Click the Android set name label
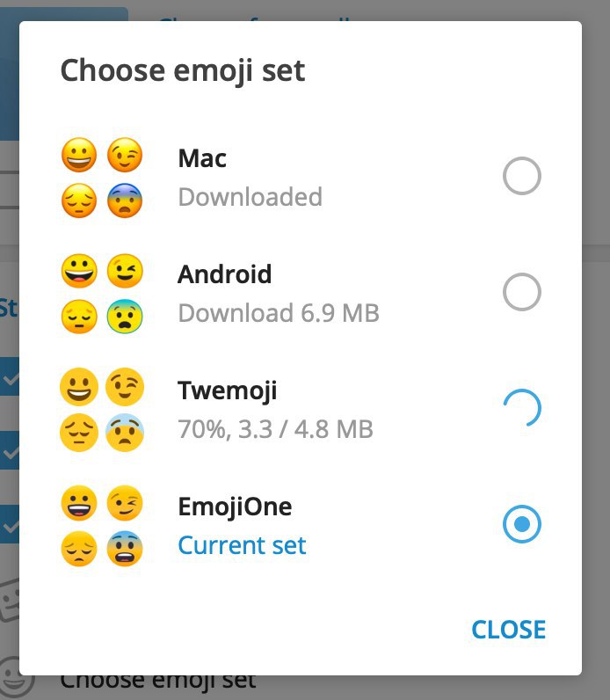The width and height of the screenshot is (610, 700). [x=225, y=274]
